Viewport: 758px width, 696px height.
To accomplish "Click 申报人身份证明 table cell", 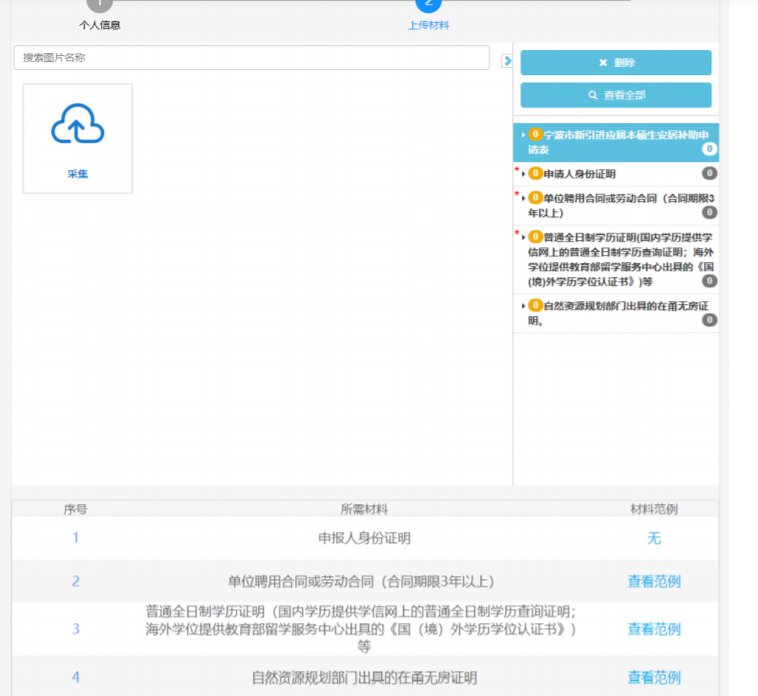I will click(x=364, y=538).
